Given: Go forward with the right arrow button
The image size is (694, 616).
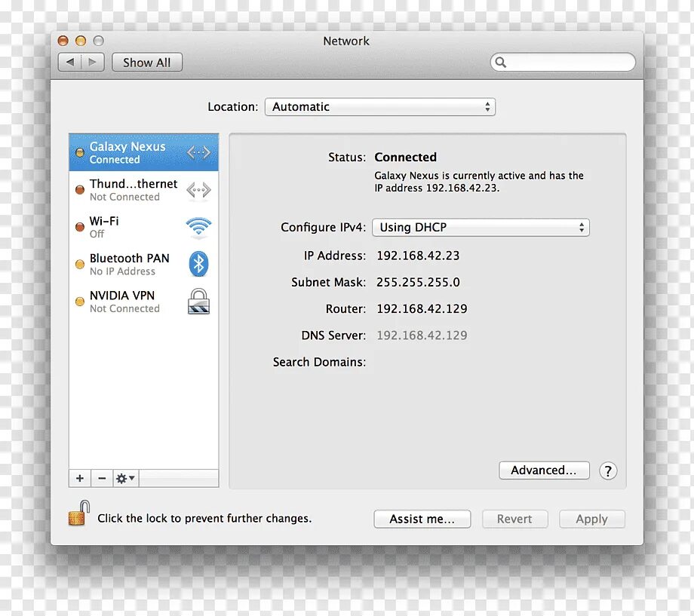Looking at the screenshot, I should point(93,63).
